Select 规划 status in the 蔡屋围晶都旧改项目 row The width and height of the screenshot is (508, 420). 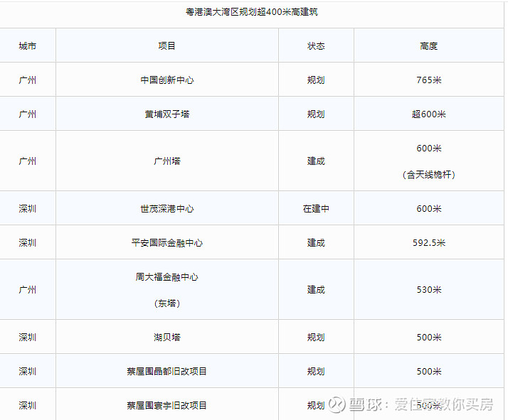click(316, 371)
